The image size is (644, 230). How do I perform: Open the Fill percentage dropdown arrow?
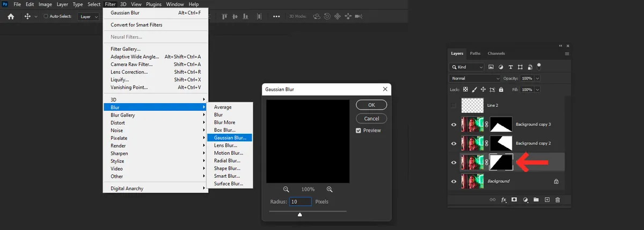tap(538, 89)
